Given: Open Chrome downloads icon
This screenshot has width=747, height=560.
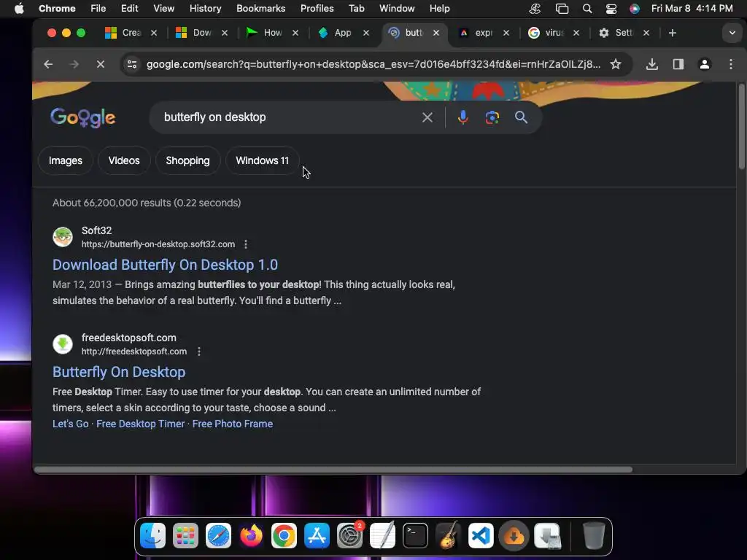Looking at the screenshot, I should [x=651, y=64].
